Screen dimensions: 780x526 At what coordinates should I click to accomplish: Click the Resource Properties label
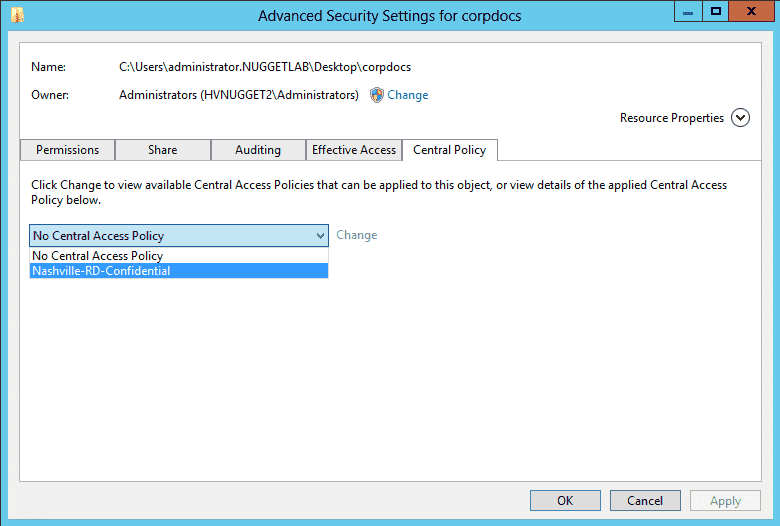[x=672, y=118]
